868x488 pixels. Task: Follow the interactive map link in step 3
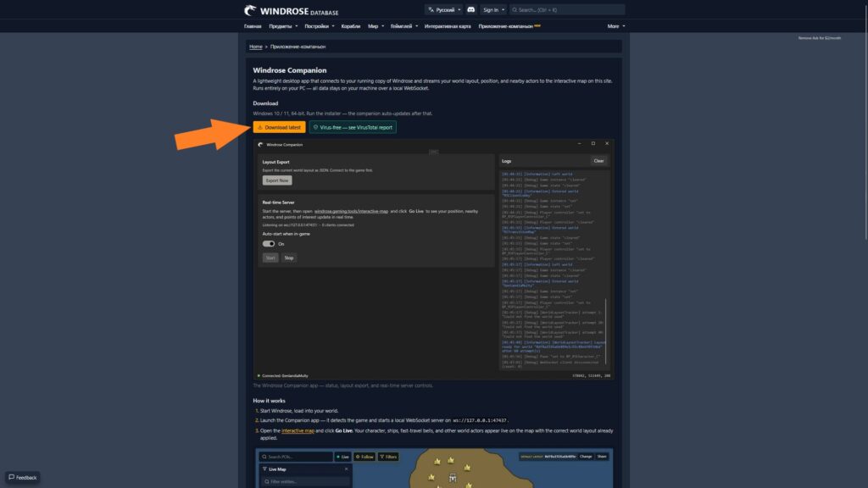[298, 430]
